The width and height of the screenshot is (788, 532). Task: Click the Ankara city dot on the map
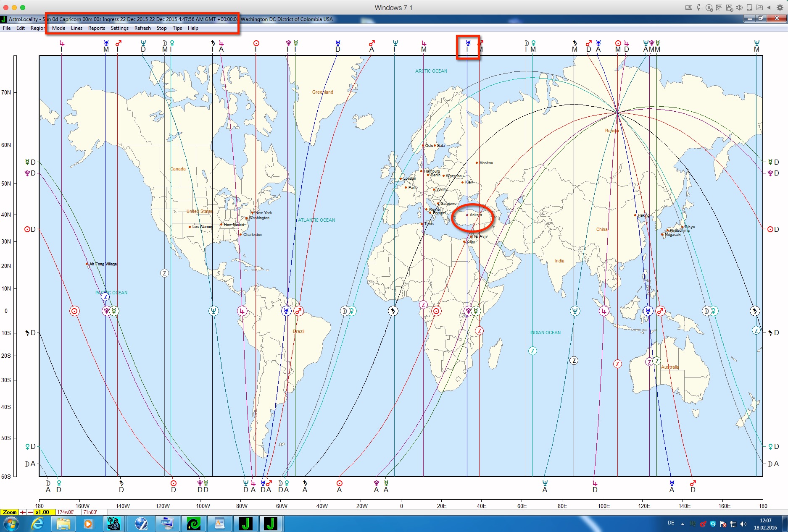(x=467, y=215)
